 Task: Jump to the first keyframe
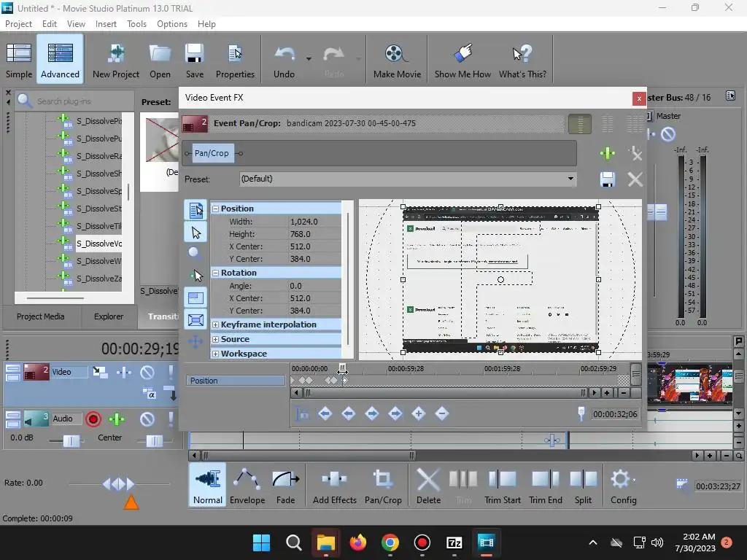pyautogui.click(x=325, y=413)
